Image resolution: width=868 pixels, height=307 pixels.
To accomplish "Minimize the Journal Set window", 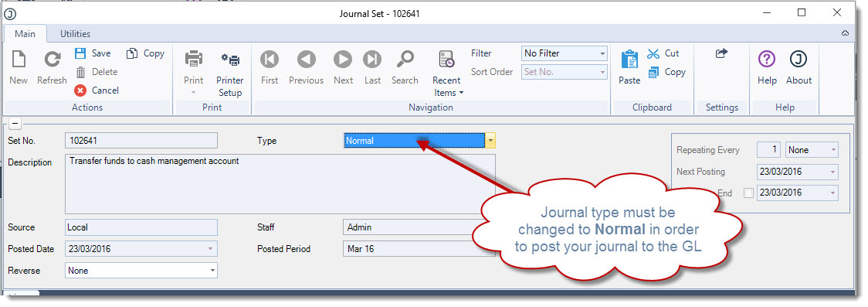I will click(x=766, y=13).
